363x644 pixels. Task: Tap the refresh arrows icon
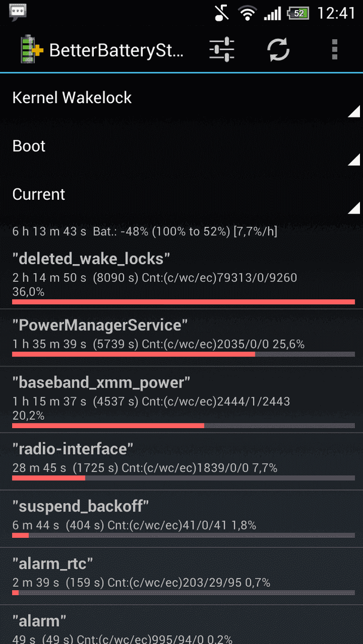pyautogui.click(x=278, y=49)
